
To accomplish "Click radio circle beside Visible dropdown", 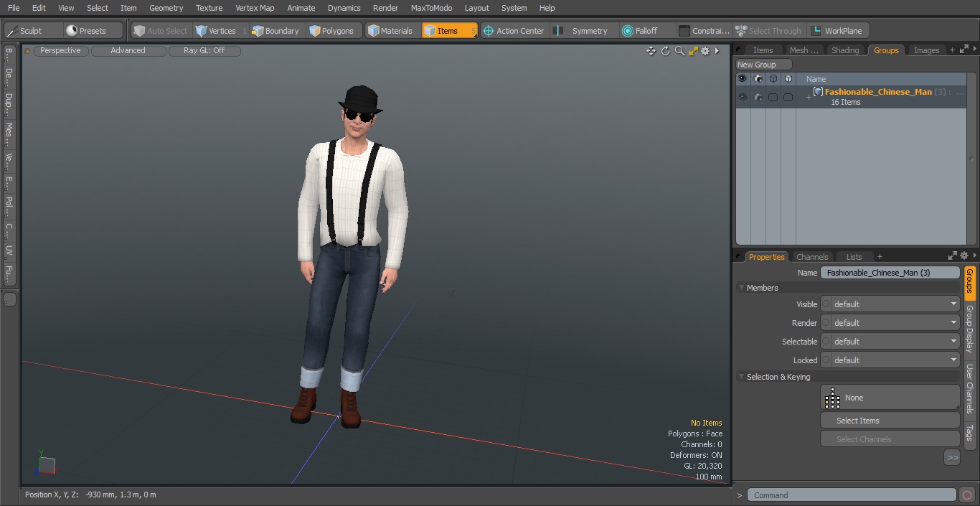I will pyautogui.click(x=826, y=304).
